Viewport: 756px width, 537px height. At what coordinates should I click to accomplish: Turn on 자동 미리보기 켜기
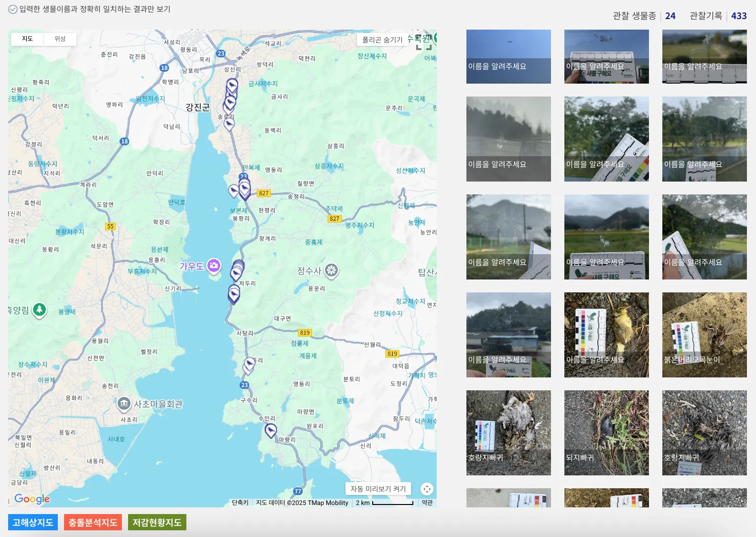tap(378, 489)
